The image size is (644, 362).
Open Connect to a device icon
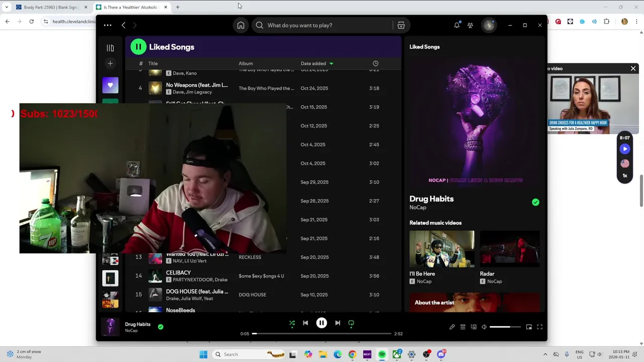(473, 327)
